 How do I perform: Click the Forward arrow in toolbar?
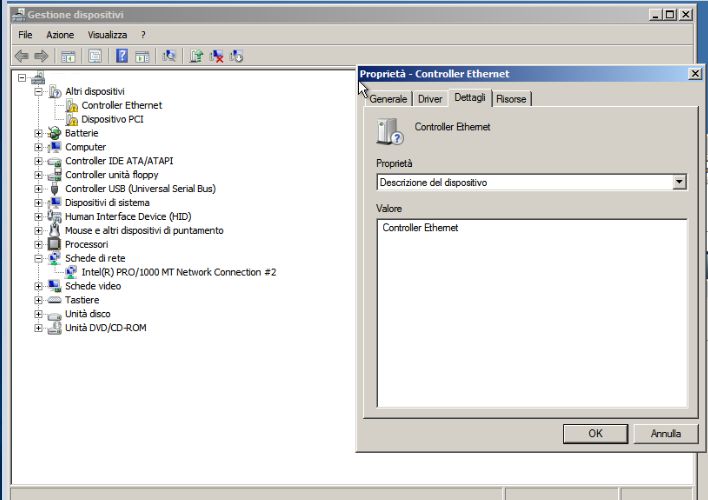41,56
